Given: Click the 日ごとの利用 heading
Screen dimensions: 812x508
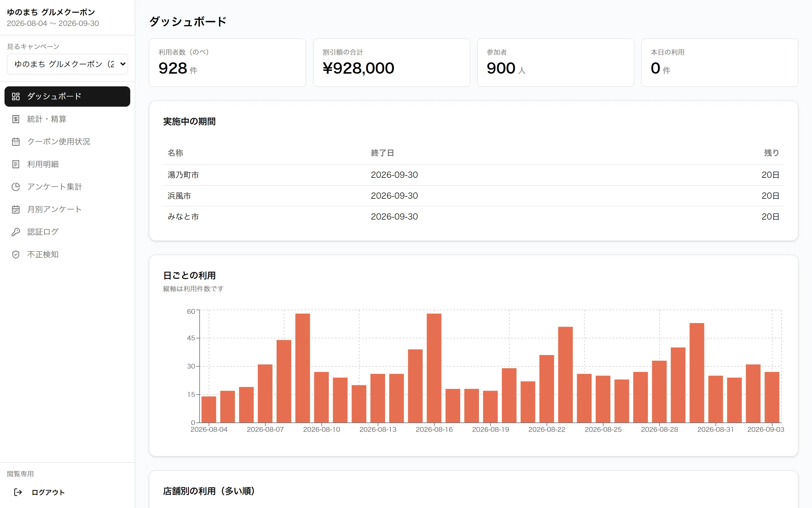Looking at the screenshot, I should 189,275.
